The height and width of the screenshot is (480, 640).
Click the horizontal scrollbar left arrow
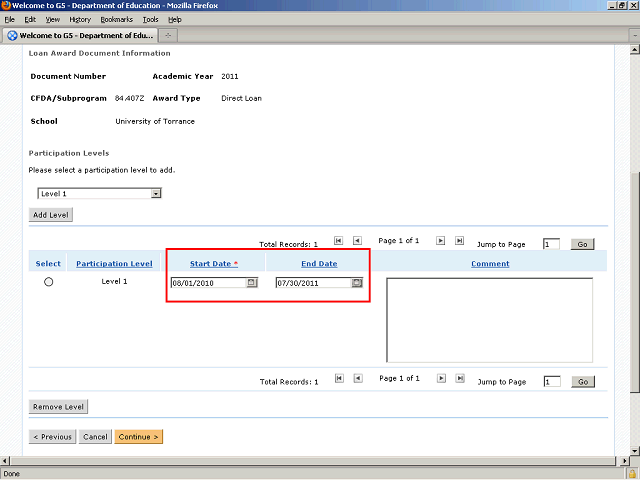click(5, 461)
